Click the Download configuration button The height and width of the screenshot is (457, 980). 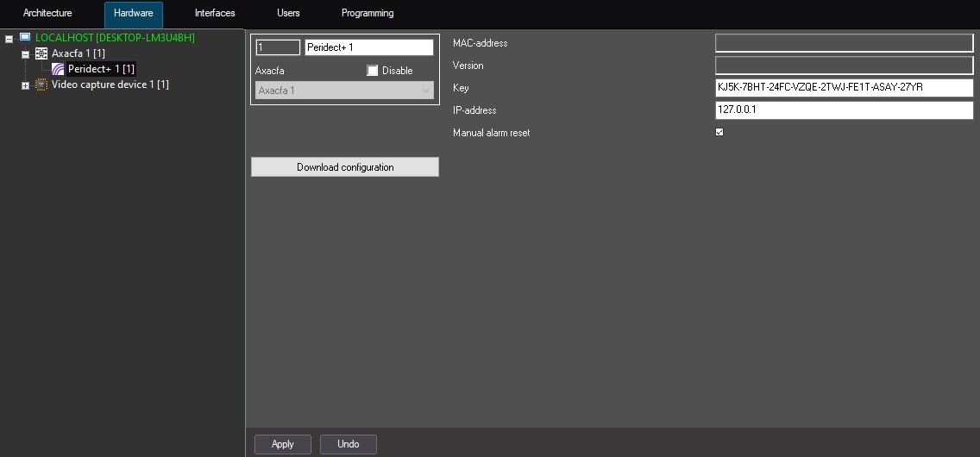pyautogui.click(x=345, y=166)
